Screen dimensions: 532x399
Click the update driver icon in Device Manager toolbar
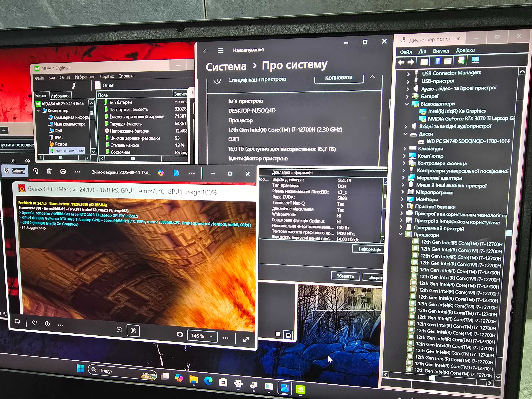461,60
